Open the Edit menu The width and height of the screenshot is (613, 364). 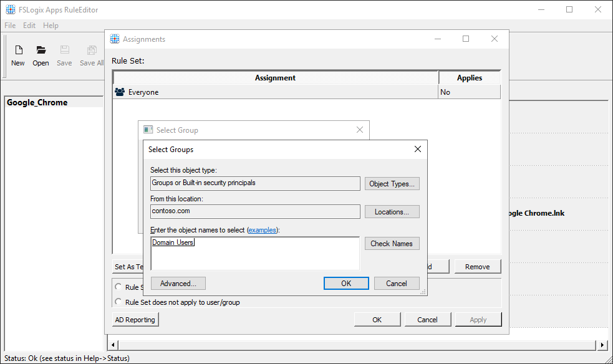29,26
